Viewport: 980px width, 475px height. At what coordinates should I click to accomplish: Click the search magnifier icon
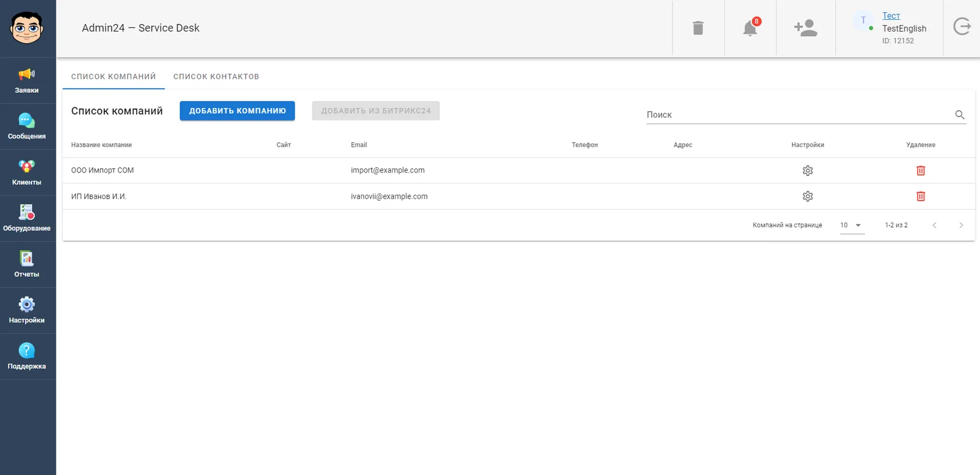click(x=960, y=115)
